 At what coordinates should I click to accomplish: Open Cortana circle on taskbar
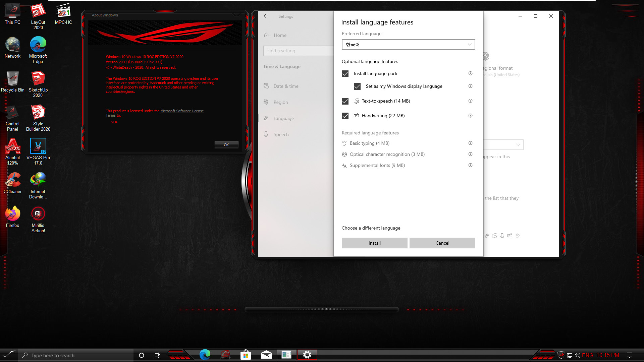[x=141, y=355]
